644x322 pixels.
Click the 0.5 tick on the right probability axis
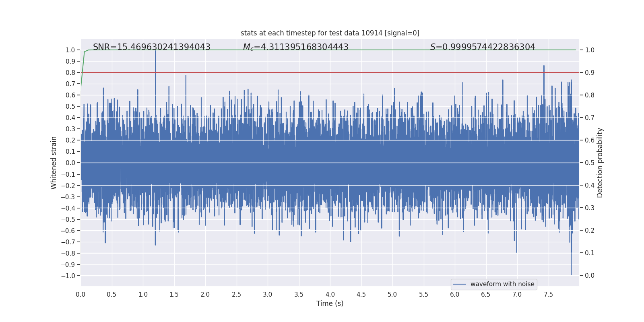coord(589,163)
